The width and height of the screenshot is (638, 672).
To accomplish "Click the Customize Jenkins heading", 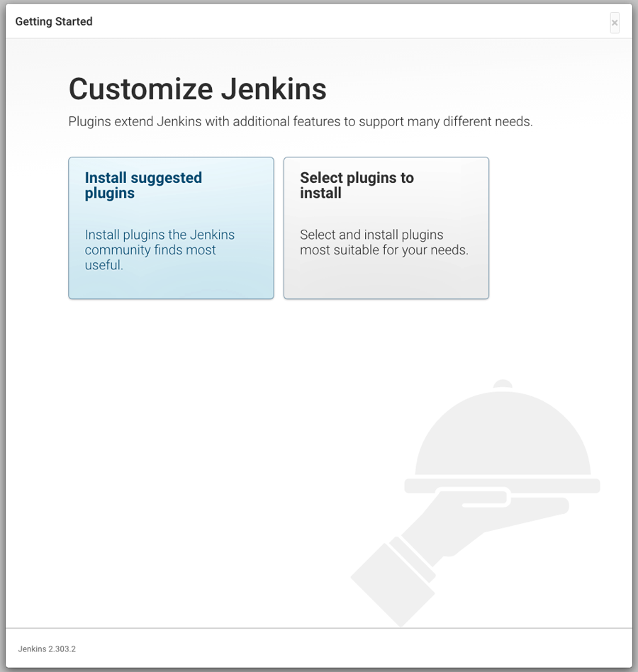I will [x=197, y=89].
